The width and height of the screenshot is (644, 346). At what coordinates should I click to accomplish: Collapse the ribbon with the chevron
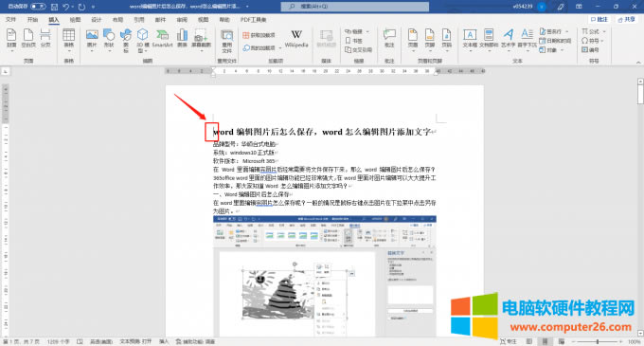[638, 62]
